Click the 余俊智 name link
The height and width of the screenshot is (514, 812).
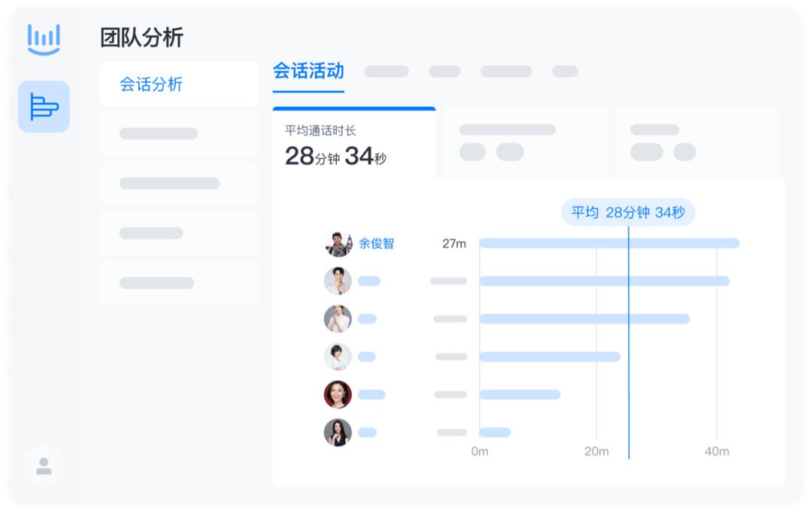click(376, 244)
